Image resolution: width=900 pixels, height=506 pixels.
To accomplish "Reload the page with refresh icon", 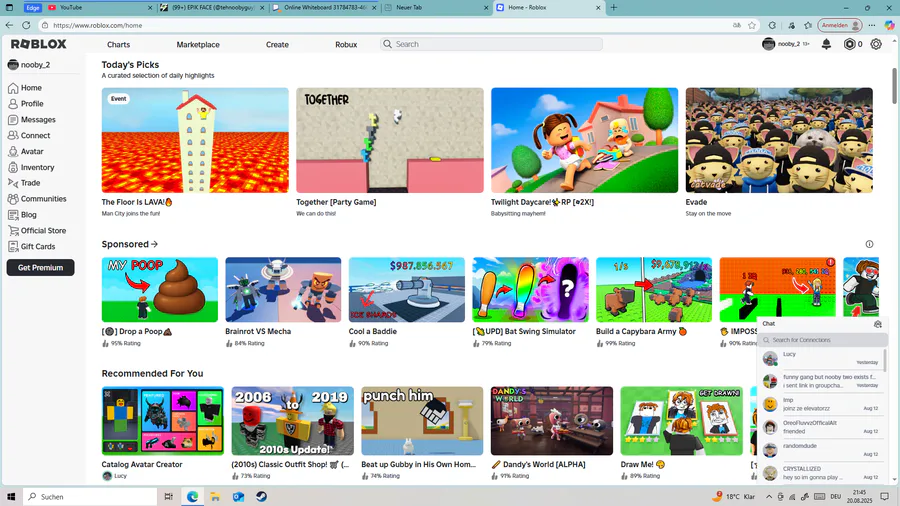I will [26, 25].
